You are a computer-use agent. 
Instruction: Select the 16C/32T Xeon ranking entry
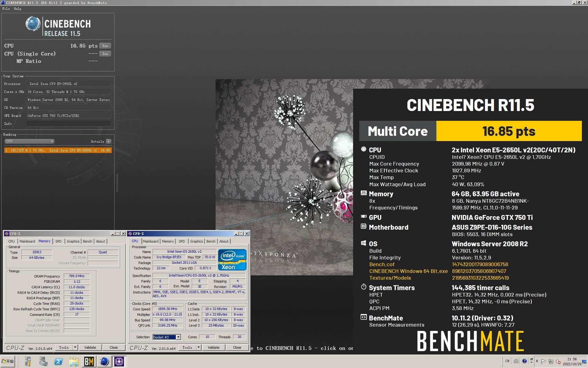58,150
